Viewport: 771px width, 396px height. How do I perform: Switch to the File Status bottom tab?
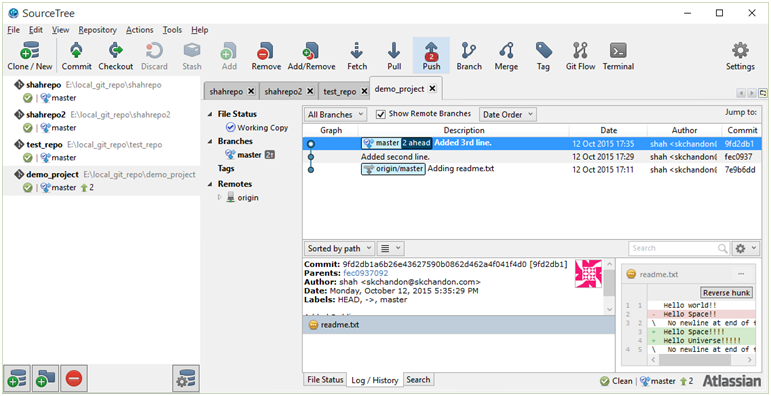[x=325, y=380]
